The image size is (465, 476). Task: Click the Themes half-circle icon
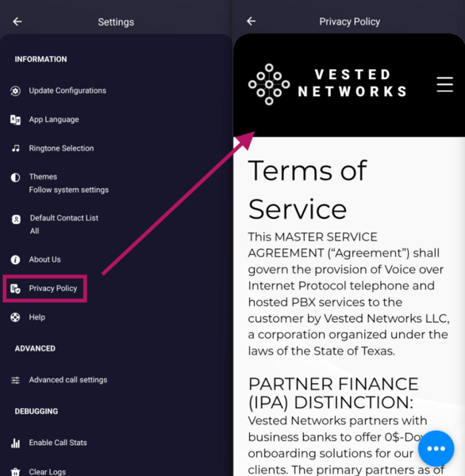click(16, 177)
